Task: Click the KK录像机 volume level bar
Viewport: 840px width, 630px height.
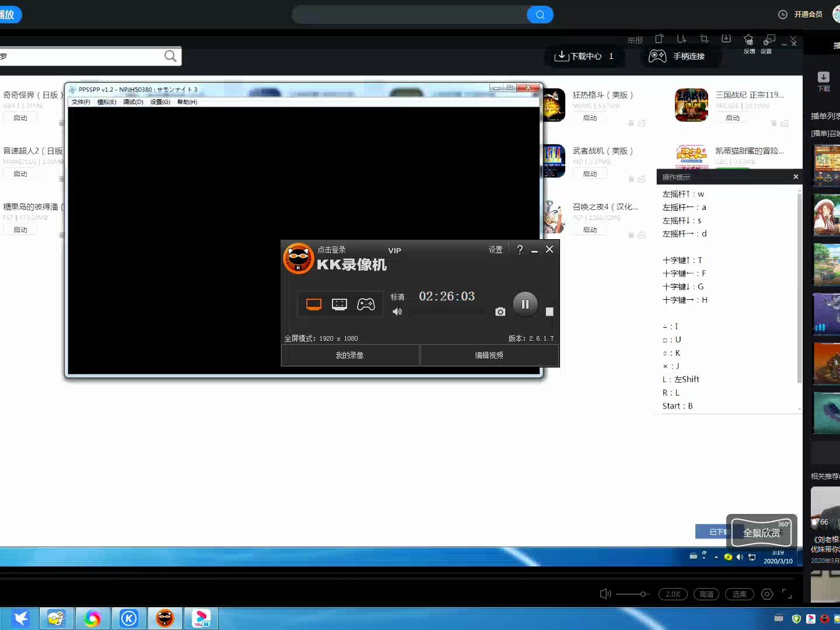Action: point(447,312)
